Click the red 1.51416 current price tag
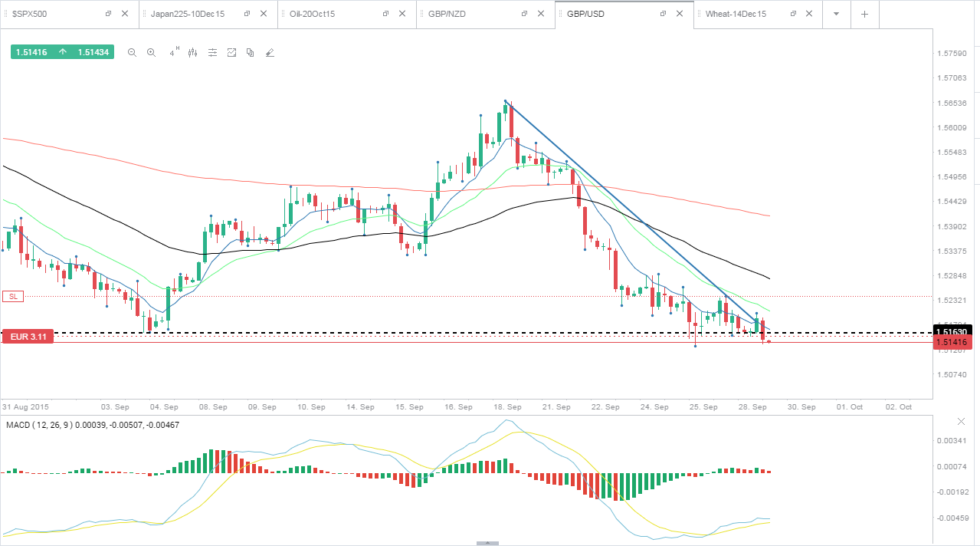This screenshot has height=546, width=980. point(954,341)
